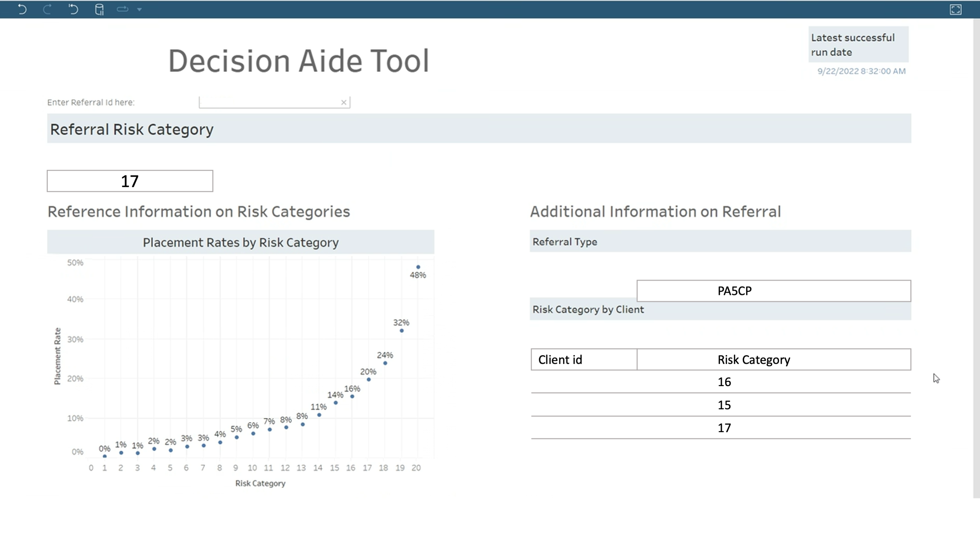Select the 48% point for category 20
The height and width of the screenshot is (551, 980).
tap(418, 267)
